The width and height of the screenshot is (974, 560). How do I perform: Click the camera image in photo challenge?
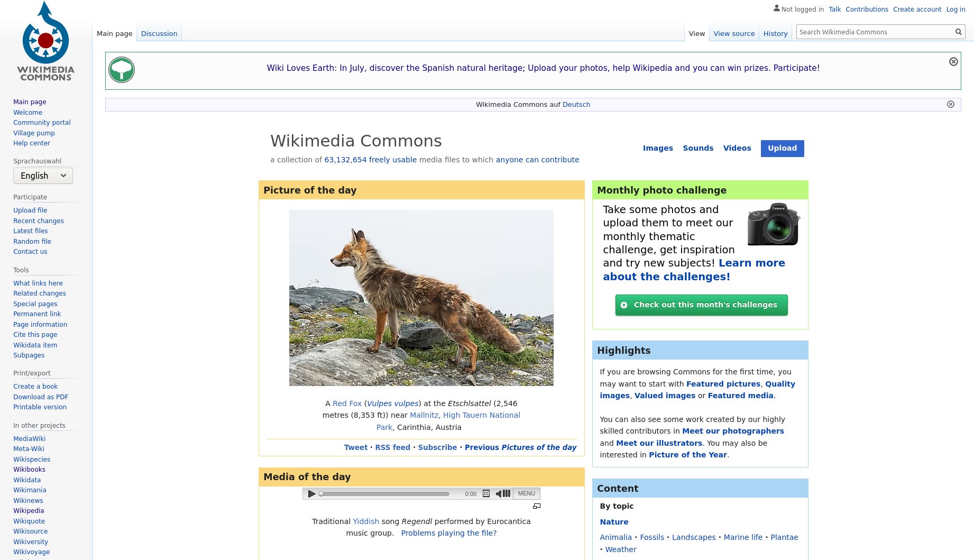click(x=773, y=224)
